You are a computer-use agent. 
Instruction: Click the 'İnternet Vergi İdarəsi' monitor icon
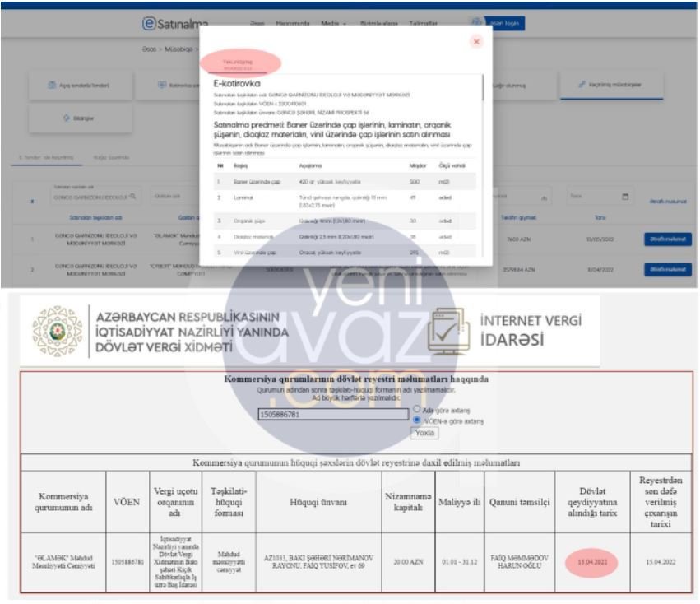coord(448,331)
